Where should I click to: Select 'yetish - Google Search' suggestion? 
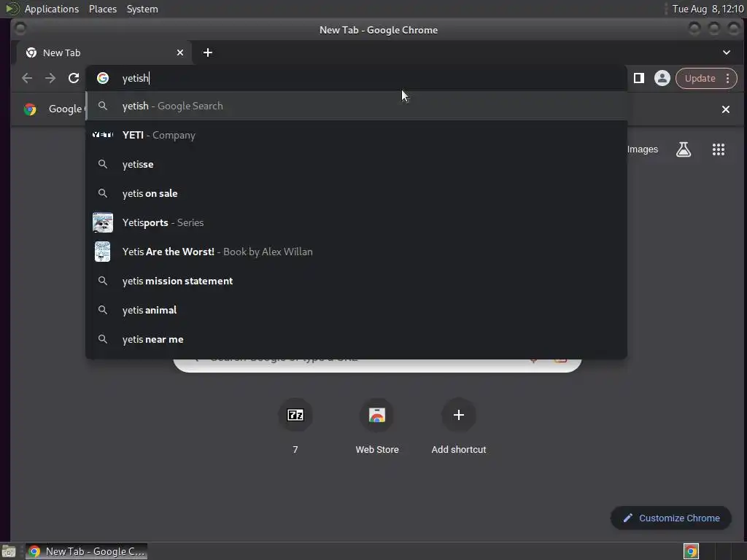[x=356, y=106]
